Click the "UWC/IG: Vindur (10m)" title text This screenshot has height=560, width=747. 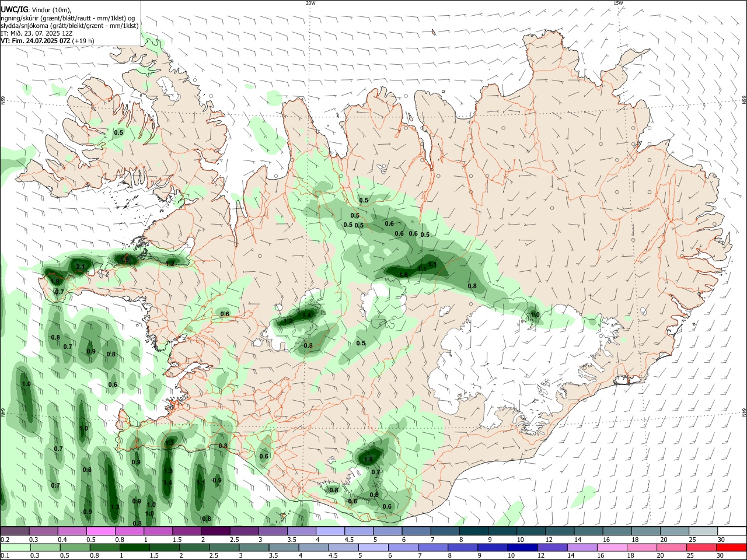pos(36,10)
